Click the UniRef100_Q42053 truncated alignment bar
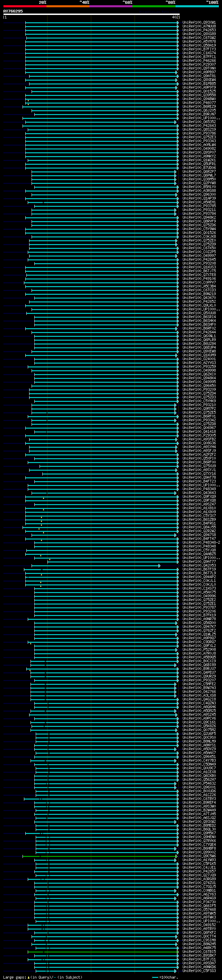The width and height of the screenshot is (222, 980). point(96,566)
